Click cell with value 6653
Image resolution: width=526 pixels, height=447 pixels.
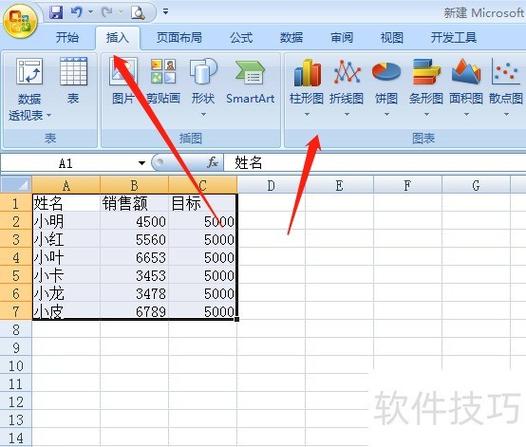(134, 258)
